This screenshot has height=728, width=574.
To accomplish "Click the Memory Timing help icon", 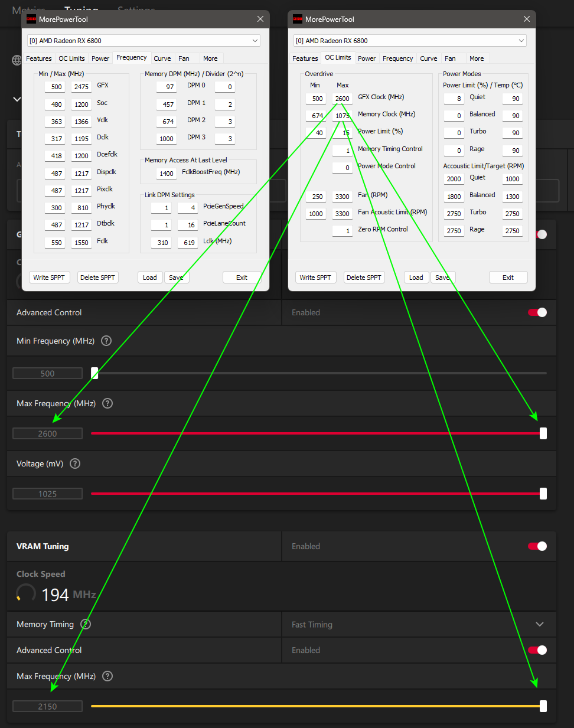I will [x=86, y=624].
